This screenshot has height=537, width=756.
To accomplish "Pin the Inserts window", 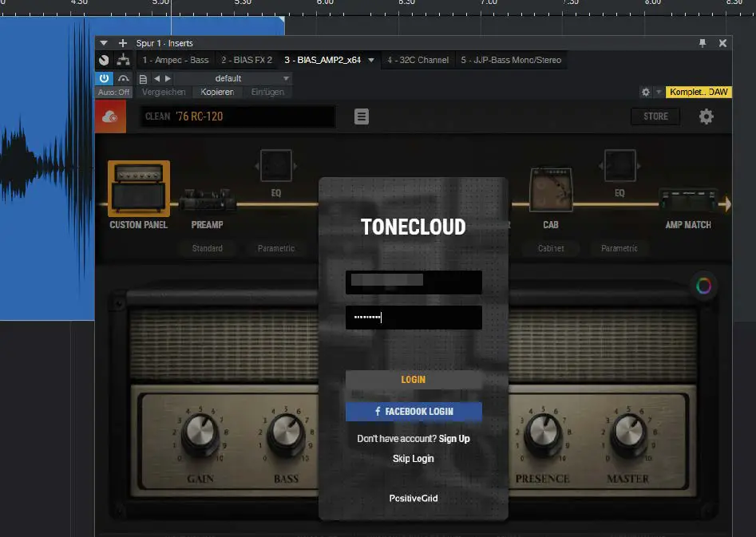I will tap(703, 43).
